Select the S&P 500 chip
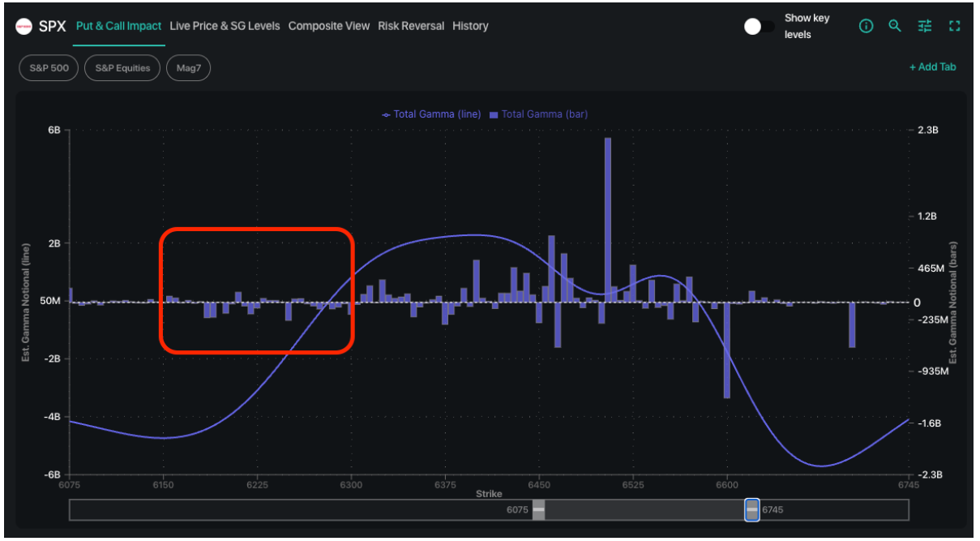The image size is (980, 541). click(x=49, y=68)
